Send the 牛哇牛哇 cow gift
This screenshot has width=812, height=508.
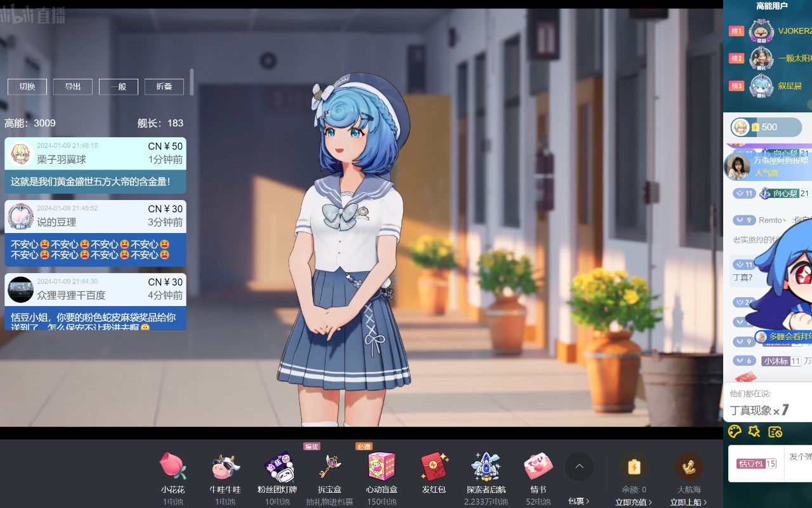click(225, 466)
